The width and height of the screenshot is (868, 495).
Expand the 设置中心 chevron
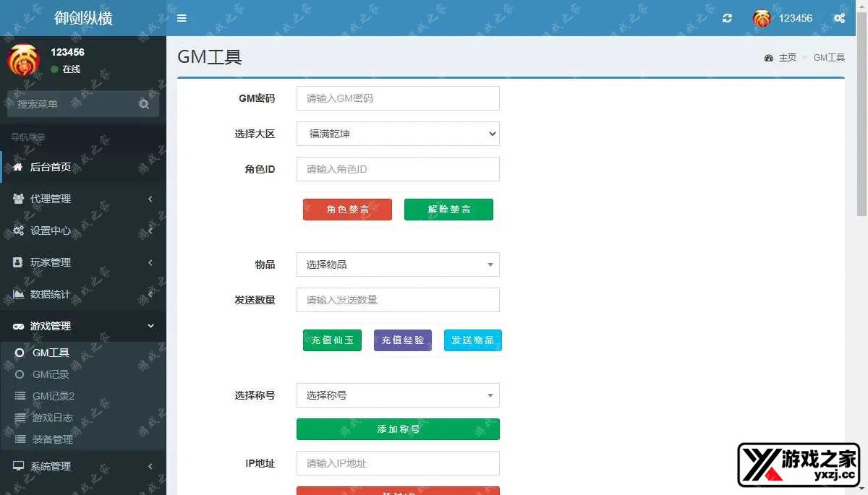click(150, 231)
